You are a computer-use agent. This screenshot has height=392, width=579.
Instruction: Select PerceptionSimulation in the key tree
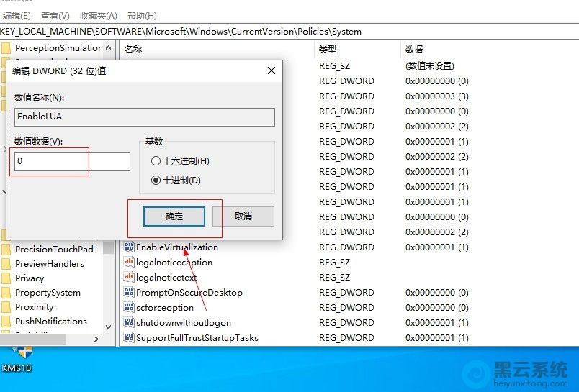click(59, 48)
